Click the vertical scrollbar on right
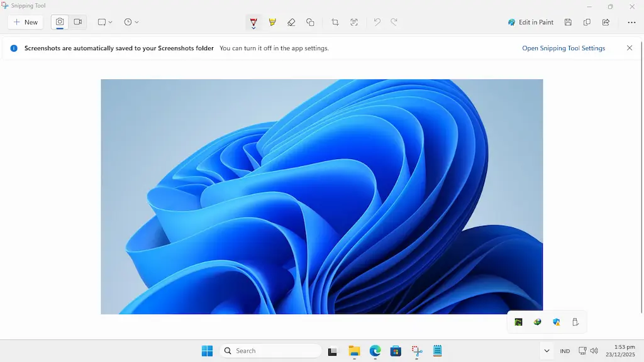Screen dimensions: 644x362 pos(641,177)
